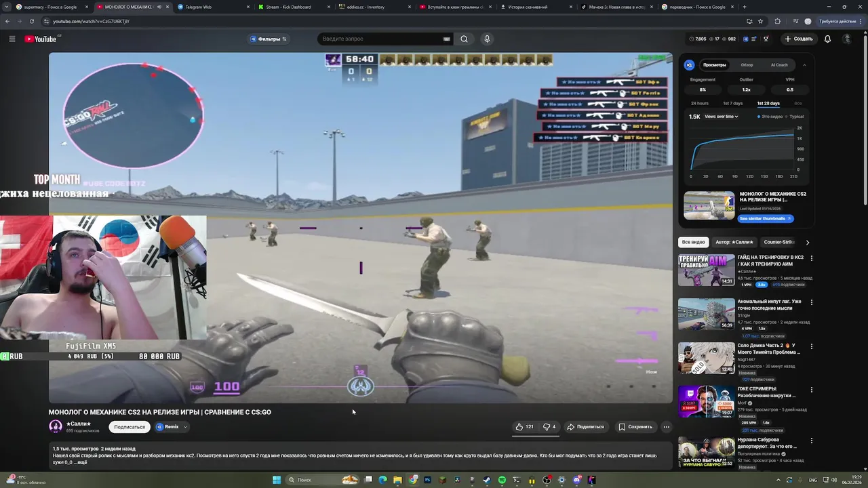868x488 pixels.
Task: Toggle the Фильтры filter button
Action: tap(269, 39)
